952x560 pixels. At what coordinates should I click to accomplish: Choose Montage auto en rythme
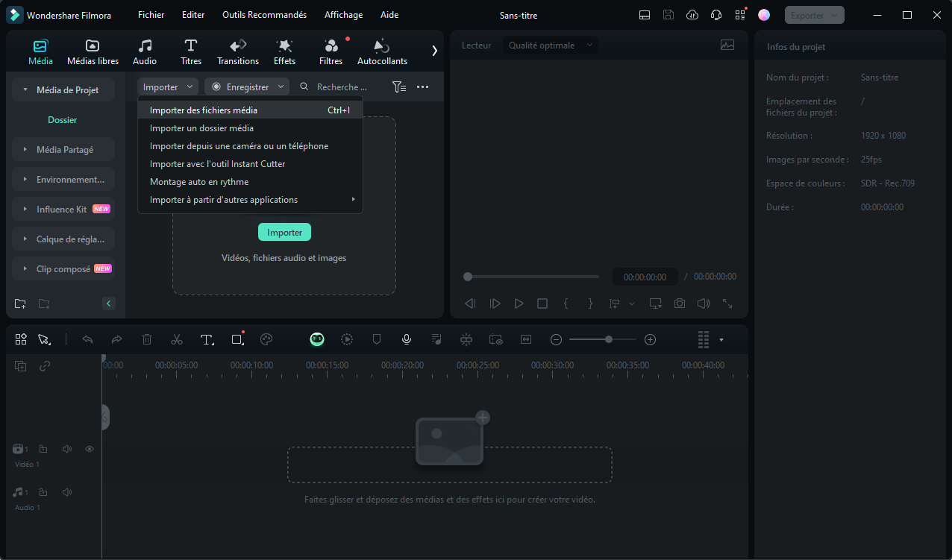click(x=250, y=182)
